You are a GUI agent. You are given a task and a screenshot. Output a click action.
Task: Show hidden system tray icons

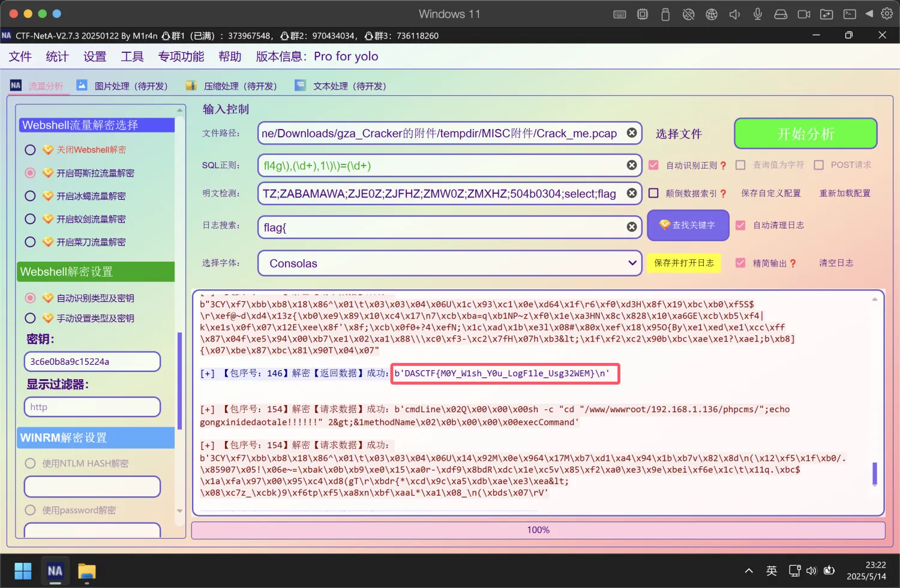point(749,571)
